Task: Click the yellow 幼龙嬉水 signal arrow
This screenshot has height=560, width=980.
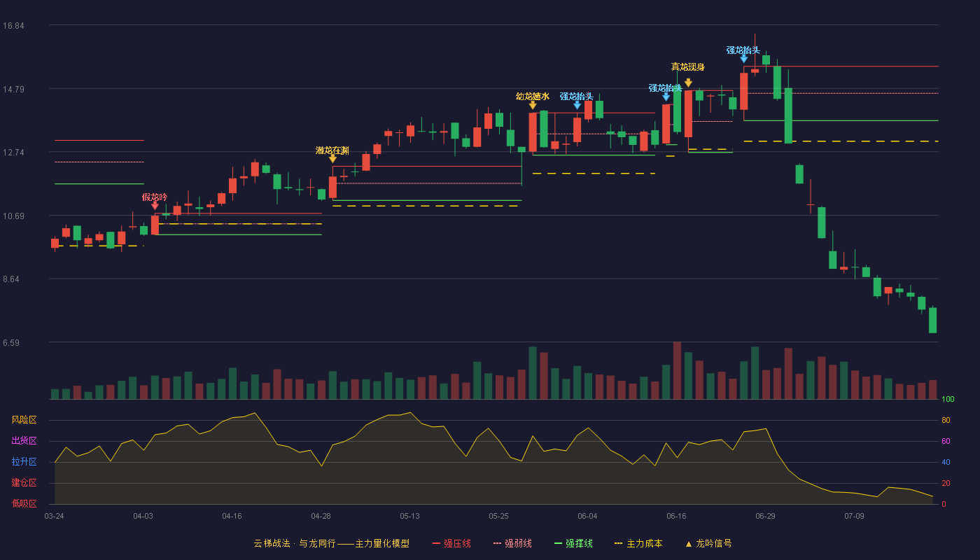Action: tap(533, 105)
